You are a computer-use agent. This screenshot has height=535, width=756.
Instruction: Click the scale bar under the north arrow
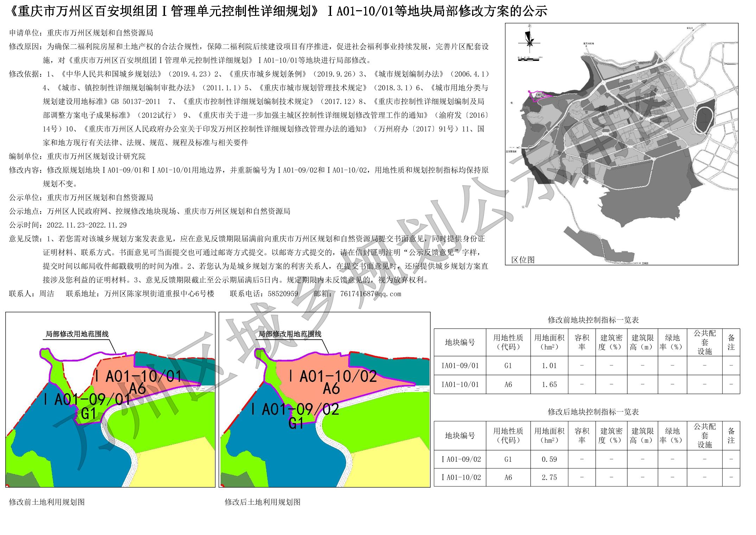[x=530, y=58]
